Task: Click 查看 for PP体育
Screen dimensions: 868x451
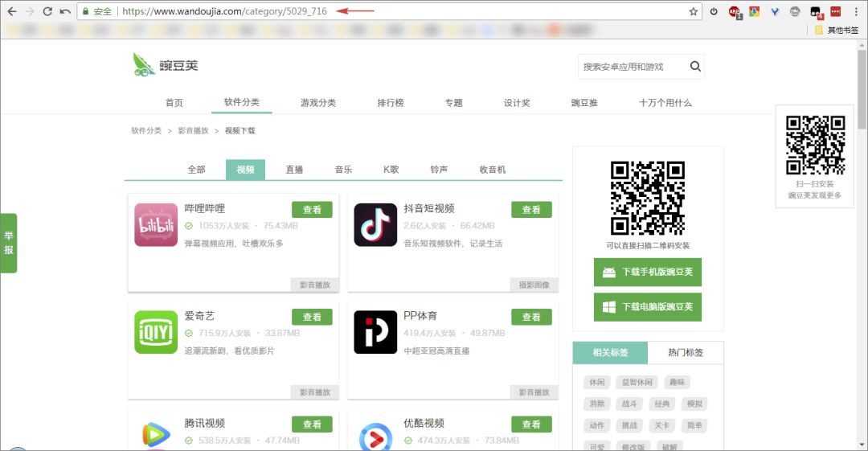Action: 531,317
